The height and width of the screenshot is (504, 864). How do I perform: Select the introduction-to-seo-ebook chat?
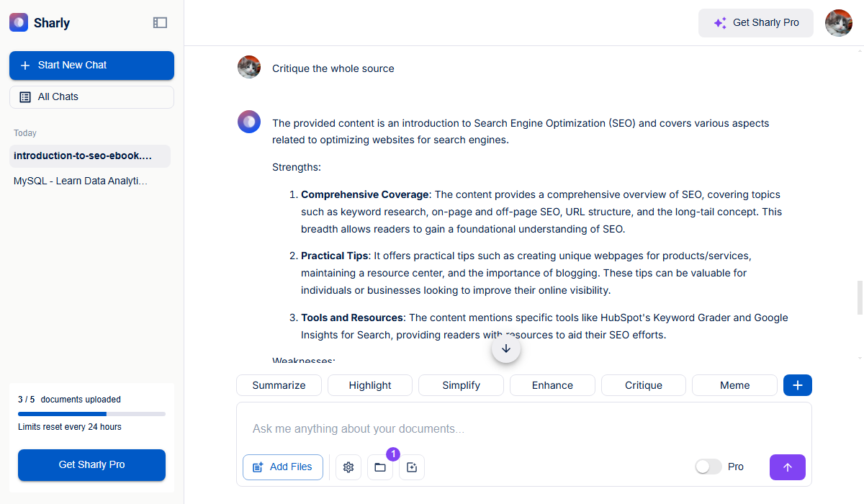pyautogui.click(x=90, y=156)
